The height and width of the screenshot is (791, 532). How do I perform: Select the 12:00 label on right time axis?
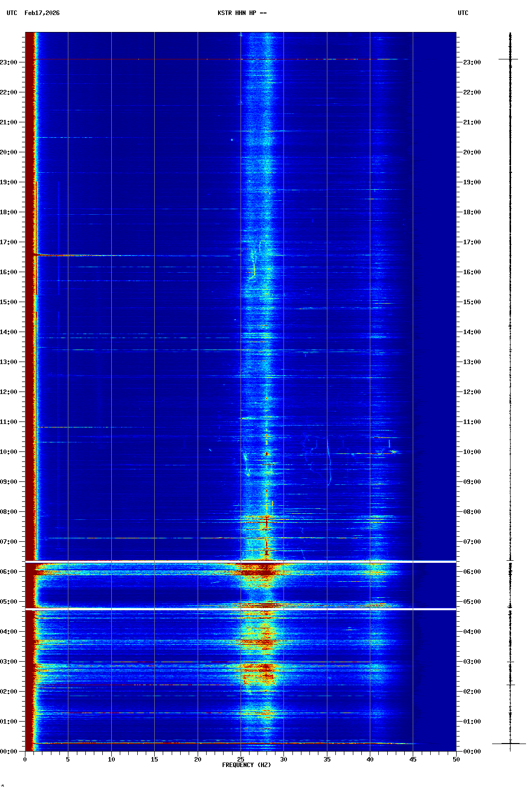click(472, 392)
